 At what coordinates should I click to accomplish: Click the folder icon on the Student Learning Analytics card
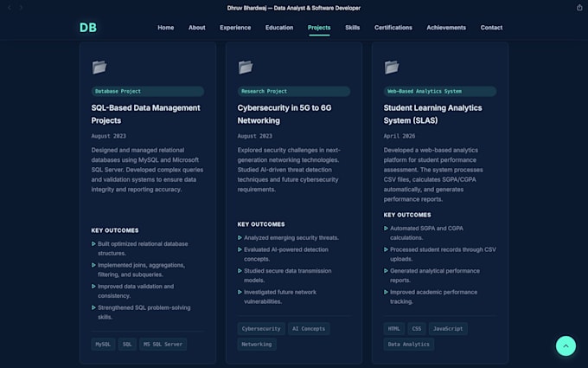click(x=392, y=68)
